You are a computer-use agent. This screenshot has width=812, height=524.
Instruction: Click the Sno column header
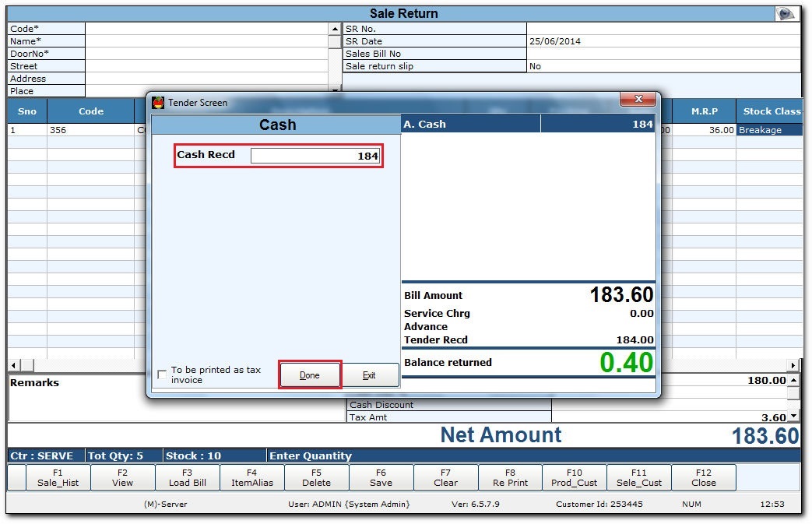(x=27, y=111)
